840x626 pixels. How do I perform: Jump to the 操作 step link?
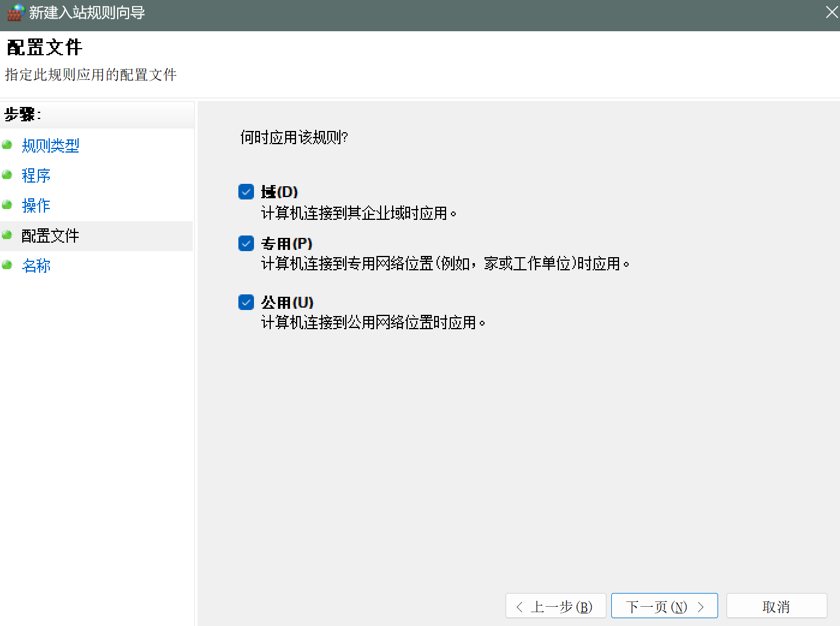coord(36,205)
